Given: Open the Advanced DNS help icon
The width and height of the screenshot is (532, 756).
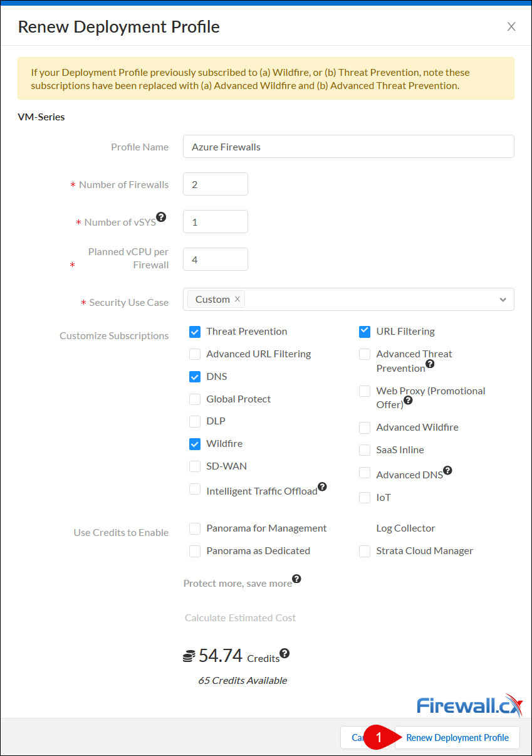Looking at the screenshot, I should coord(447,470).
